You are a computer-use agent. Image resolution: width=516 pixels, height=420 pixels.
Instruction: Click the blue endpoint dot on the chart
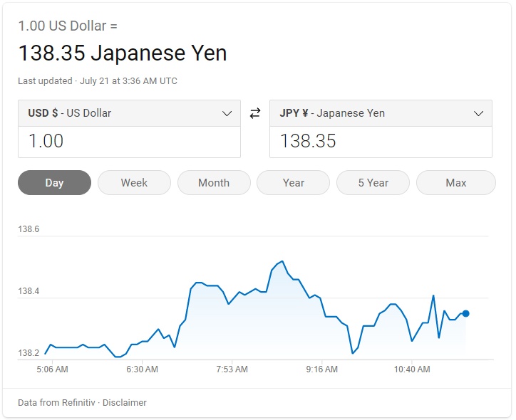[465, 313]
